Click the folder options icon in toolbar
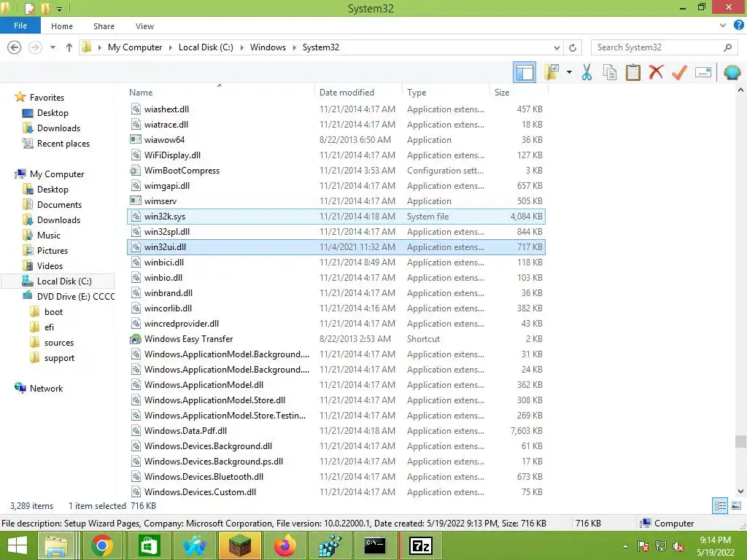The height and width of the screenshot is (560, 747). pos(551,73)
